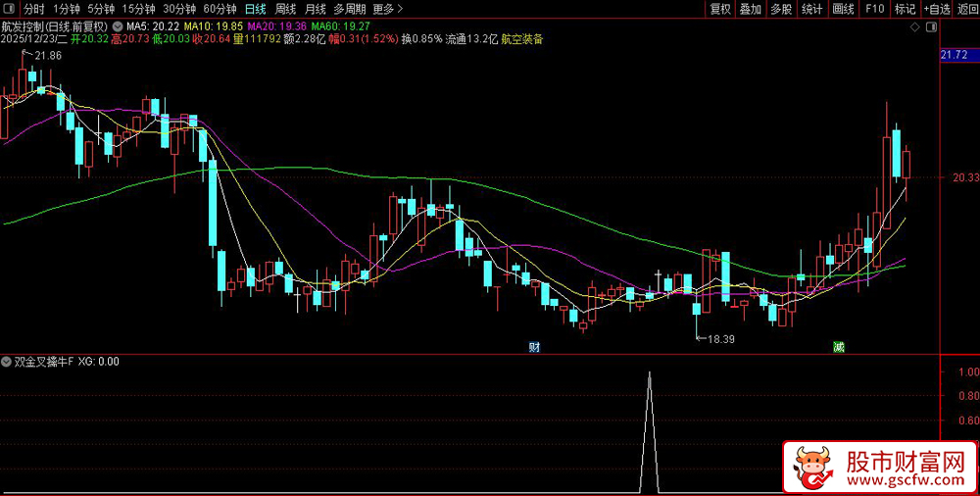980x496 pixels.
Task: Switch to 周线 weekly chart tab
Action: 285,9
